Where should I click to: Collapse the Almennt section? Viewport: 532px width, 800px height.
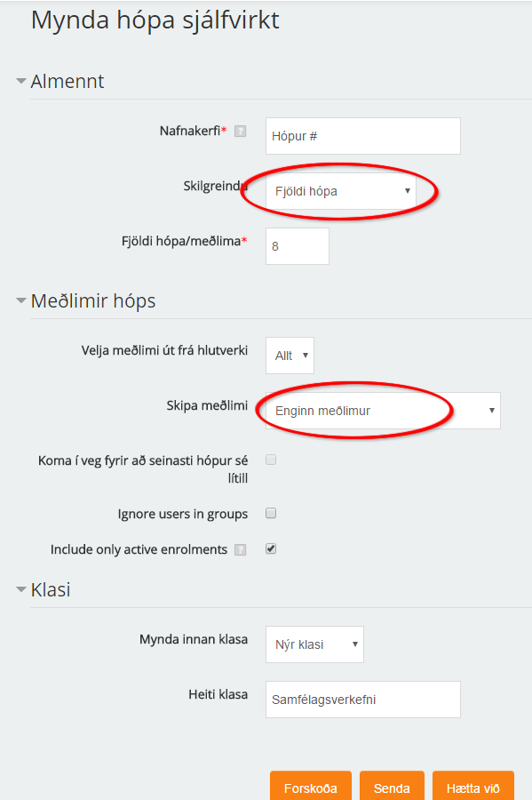[x=20, y=81]
